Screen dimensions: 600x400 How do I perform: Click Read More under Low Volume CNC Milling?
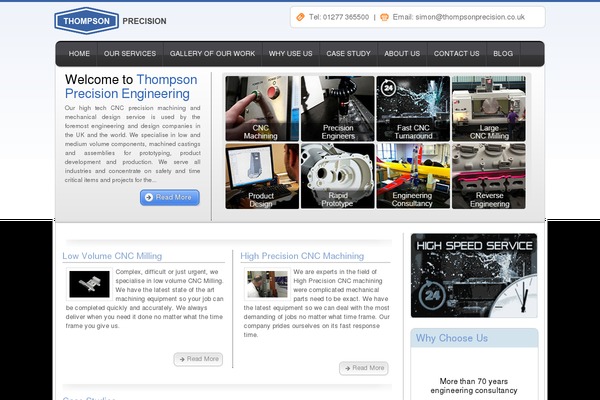click(x=198, y=359)
